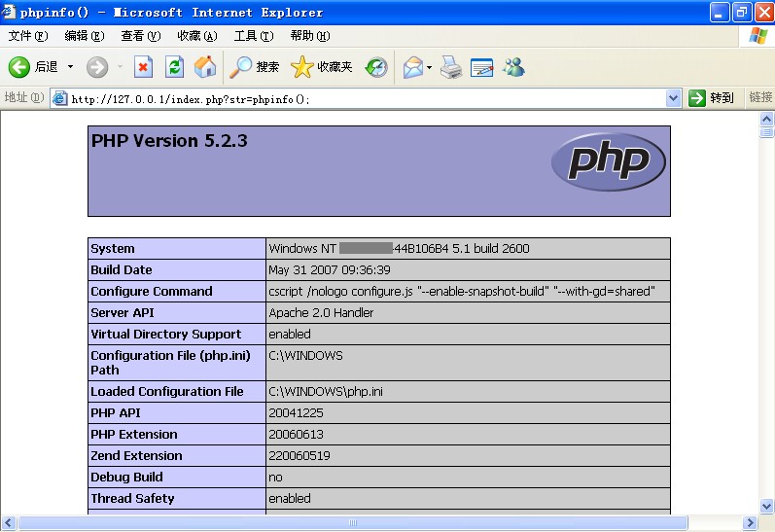775x532 pixels.
Task: Click the PHP logo image
Action: coord(609,161)
